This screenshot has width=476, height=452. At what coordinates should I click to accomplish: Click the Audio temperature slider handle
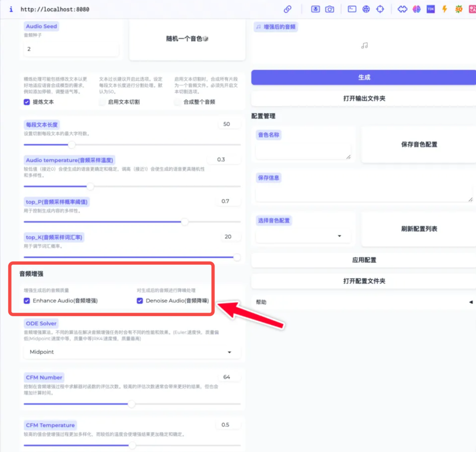pyautogui.click(x=90, y=186)
